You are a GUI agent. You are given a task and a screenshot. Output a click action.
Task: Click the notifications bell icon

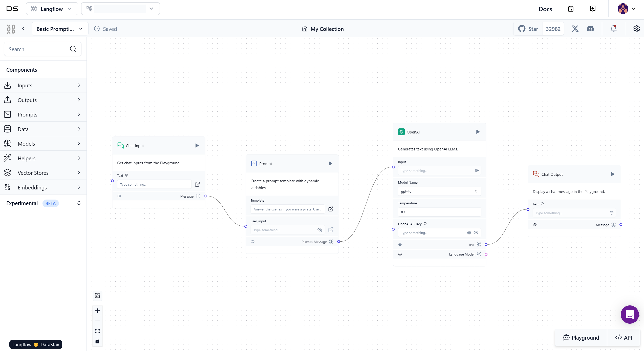(613, 29)
